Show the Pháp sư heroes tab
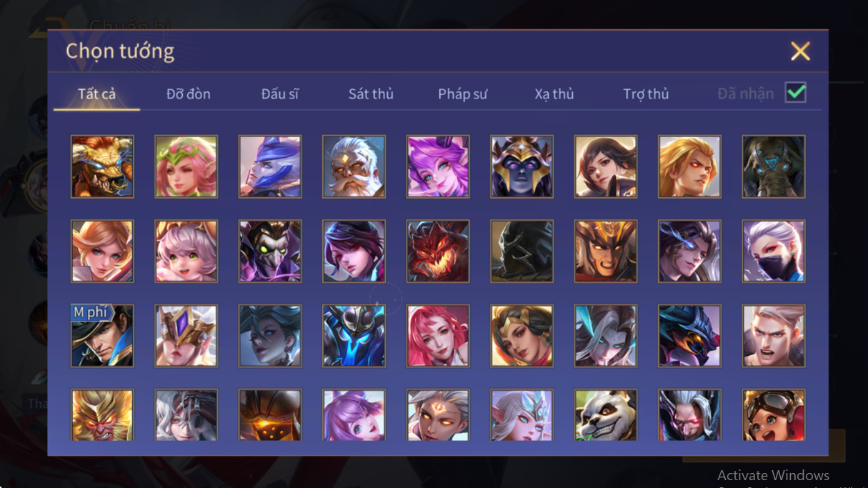The height and width of the screenshot is (488, 868). pos(463,94)
